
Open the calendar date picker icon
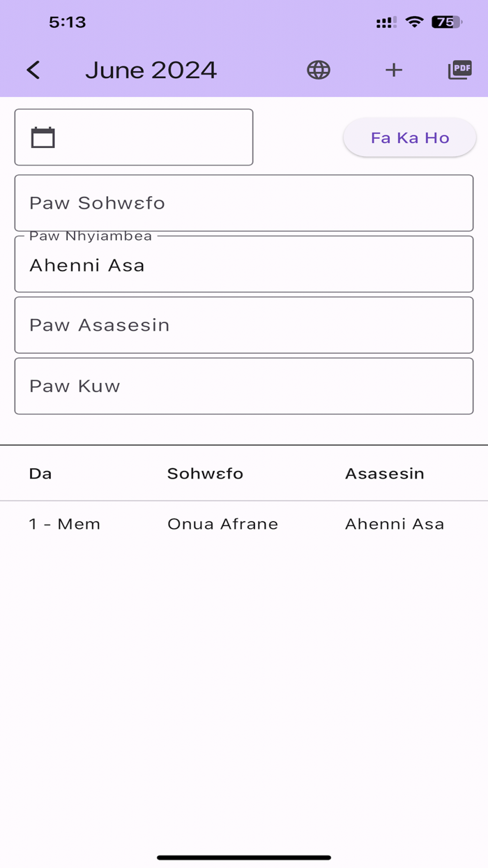point(43,137)
